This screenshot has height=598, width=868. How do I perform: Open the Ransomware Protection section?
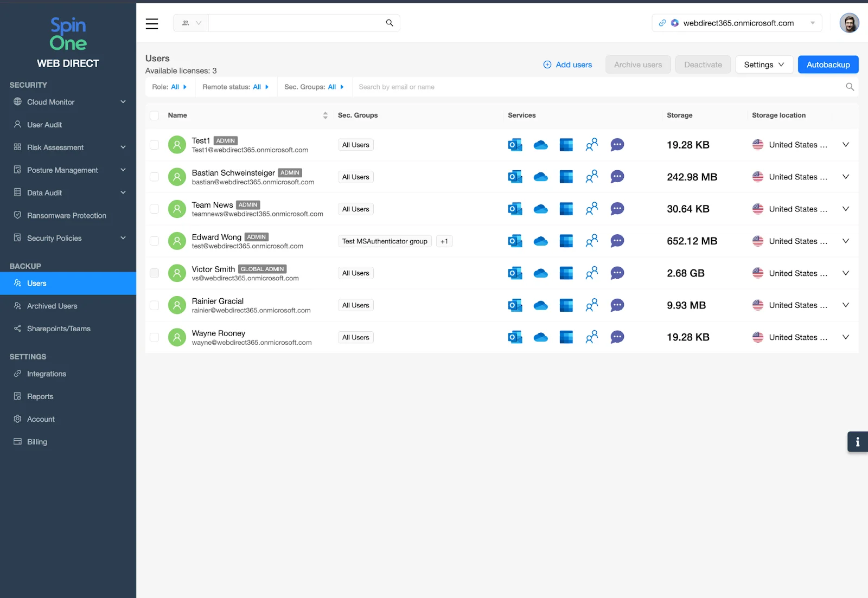click(x=66, y=215)
